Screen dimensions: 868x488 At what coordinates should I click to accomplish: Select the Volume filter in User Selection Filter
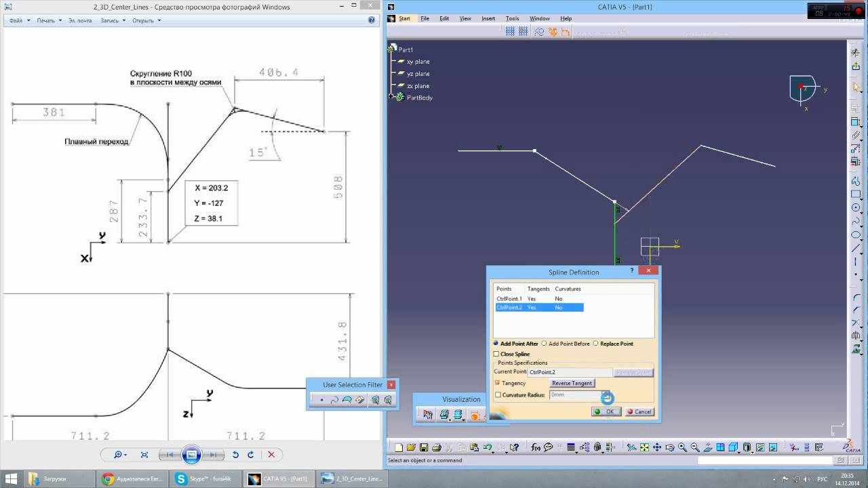pyautogui.click(x=360, y=400)
